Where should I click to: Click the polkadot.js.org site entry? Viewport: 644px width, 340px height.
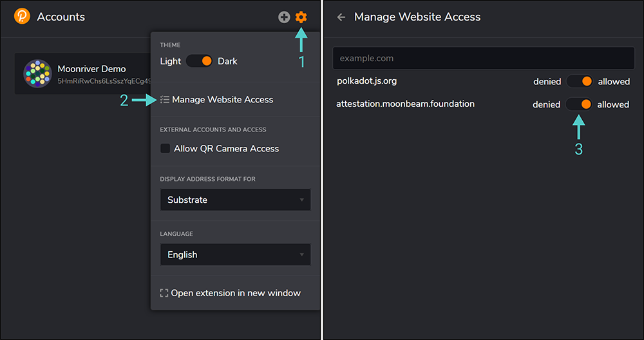click(x=367, y=81)
